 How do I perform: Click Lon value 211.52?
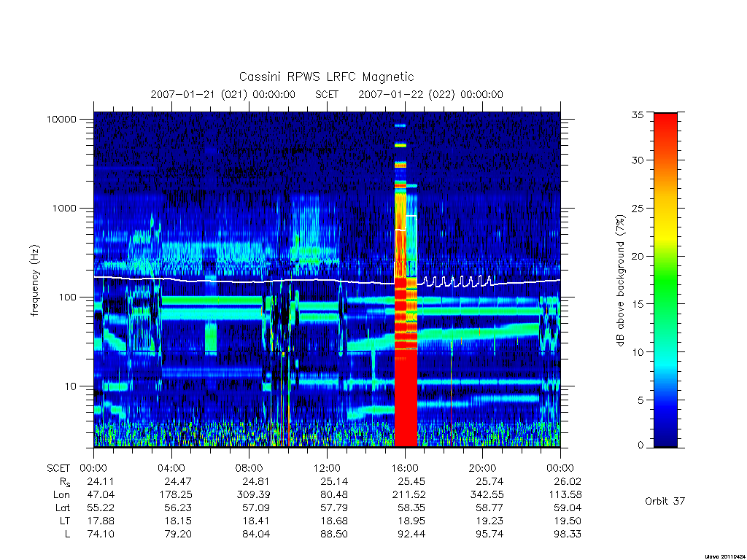(x=409, y=495)
